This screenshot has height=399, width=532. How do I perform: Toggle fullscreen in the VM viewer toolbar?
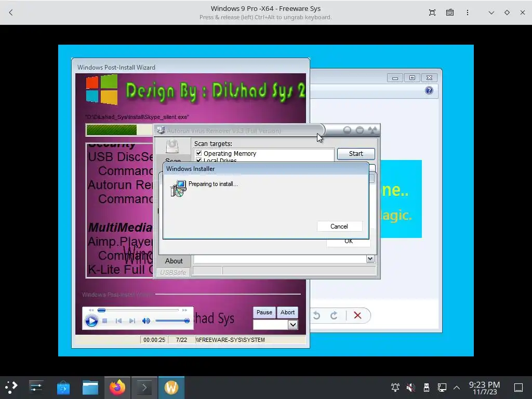432,12
